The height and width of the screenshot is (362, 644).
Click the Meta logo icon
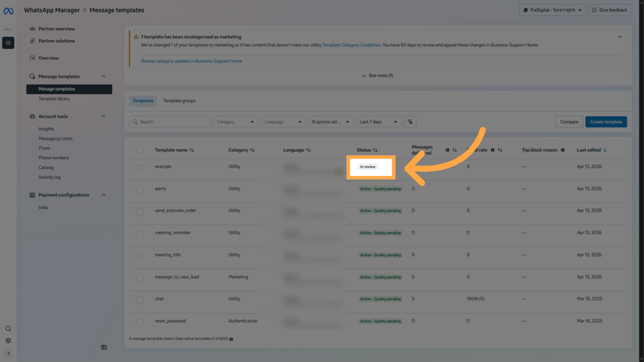coord(8,11)
